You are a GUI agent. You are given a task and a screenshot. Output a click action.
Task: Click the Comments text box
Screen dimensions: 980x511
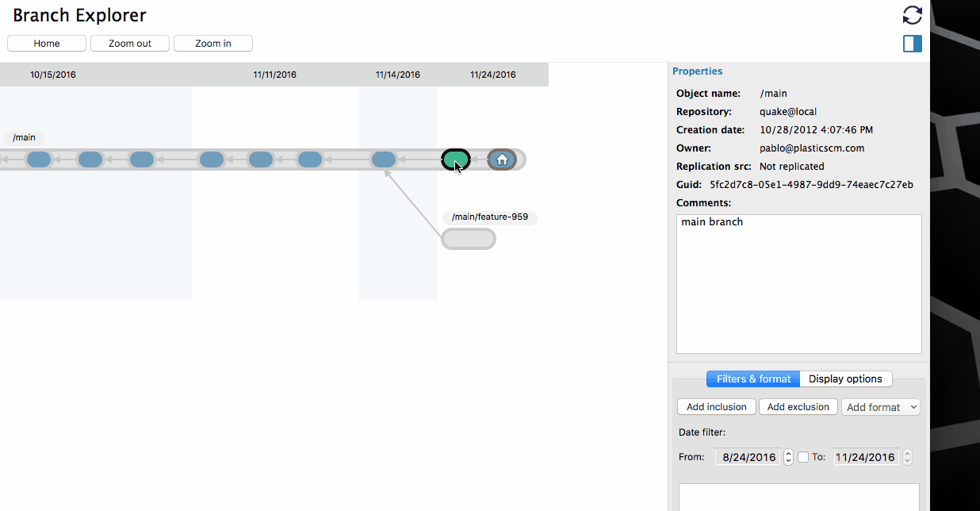click(x=799, y=284)
